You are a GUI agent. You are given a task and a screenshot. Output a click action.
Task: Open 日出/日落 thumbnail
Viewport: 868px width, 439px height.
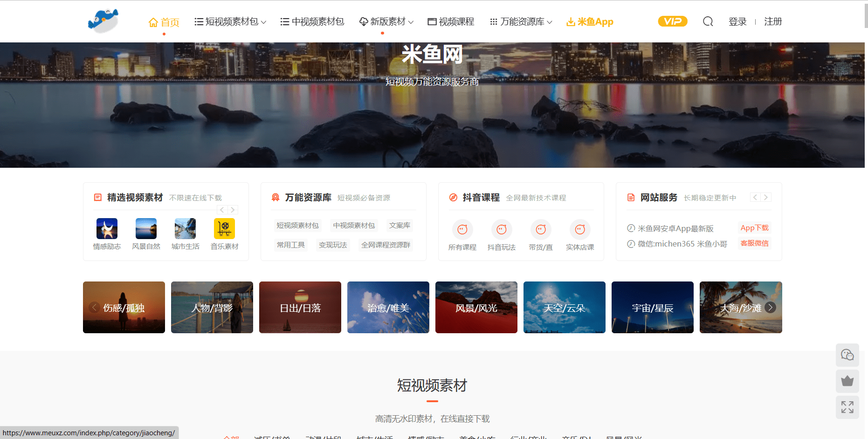pos(300,307)
